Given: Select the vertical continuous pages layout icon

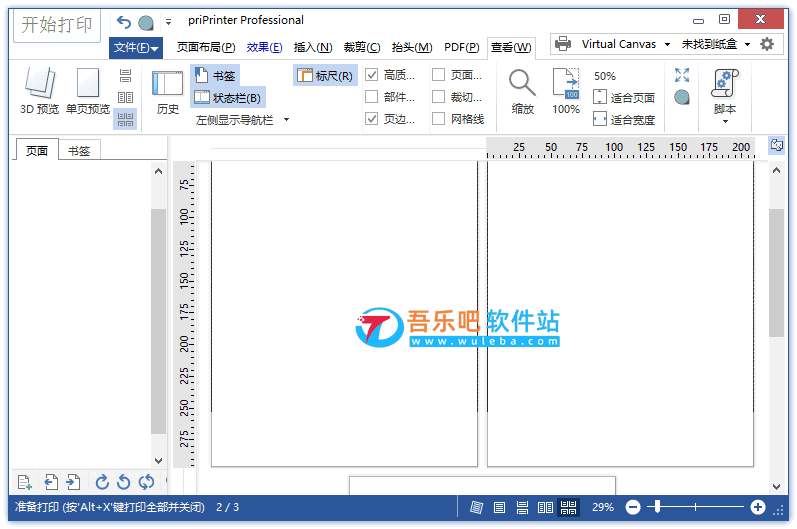Looking at the screenshot, I should click(125, 76).
